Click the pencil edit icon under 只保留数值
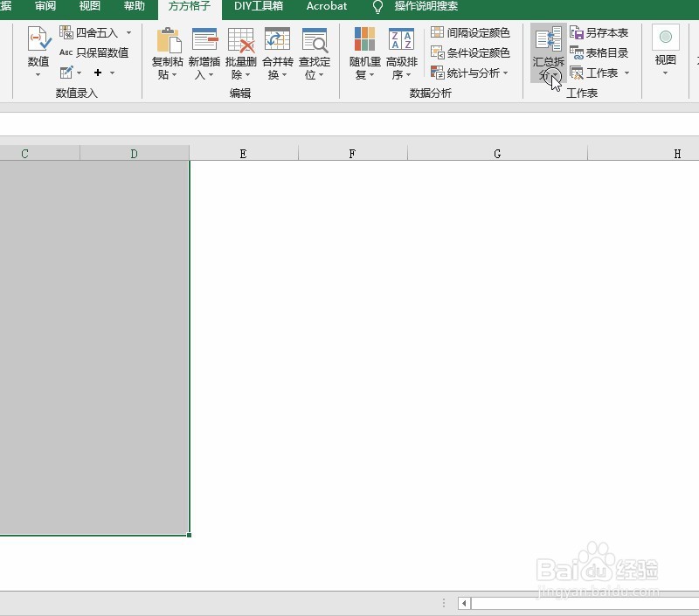The image size is (699, 616). [66, 73]
